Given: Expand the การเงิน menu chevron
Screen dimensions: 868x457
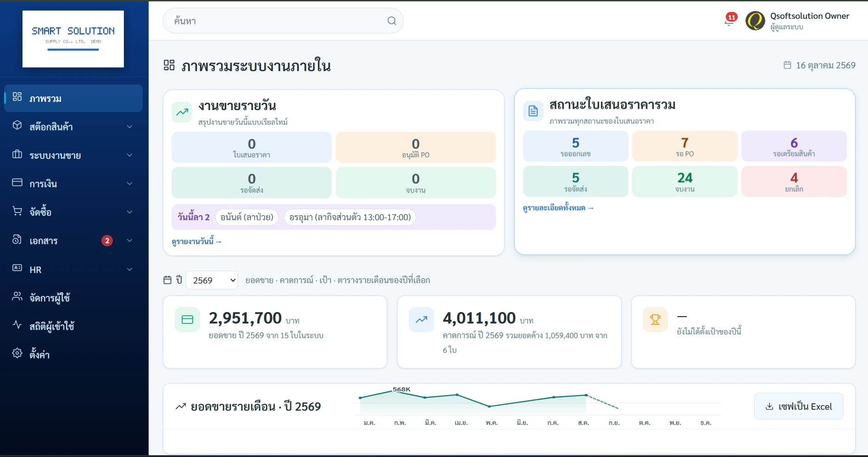Looking at the screenshot, I should 130,184.
